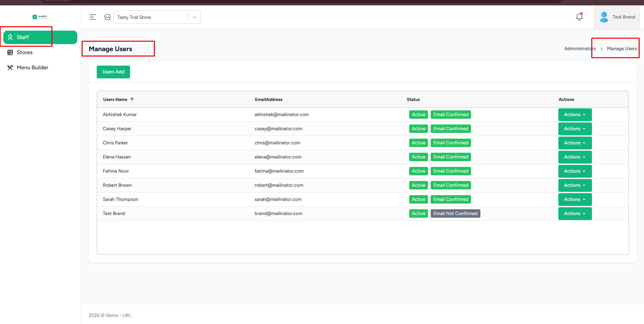
Task: Click the store icon beside store selector
Action: (x=108, y=17)
